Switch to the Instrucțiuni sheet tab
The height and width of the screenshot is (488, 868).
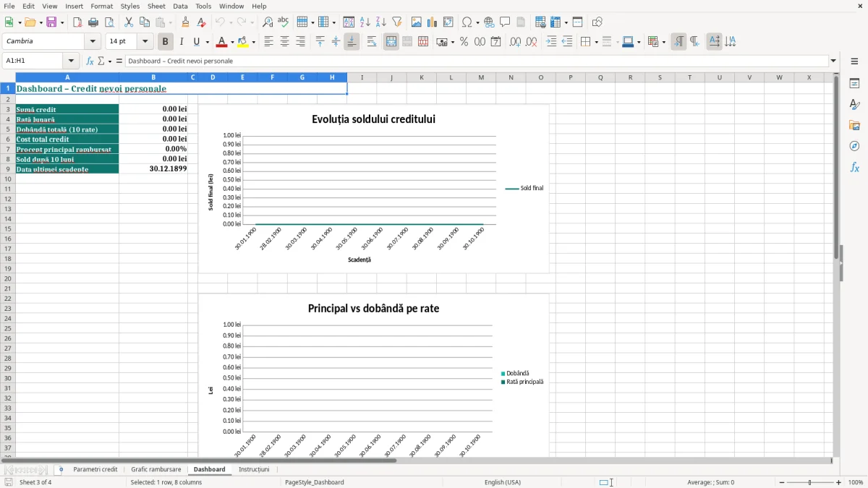pyautogui.click(x=254, y=469)
